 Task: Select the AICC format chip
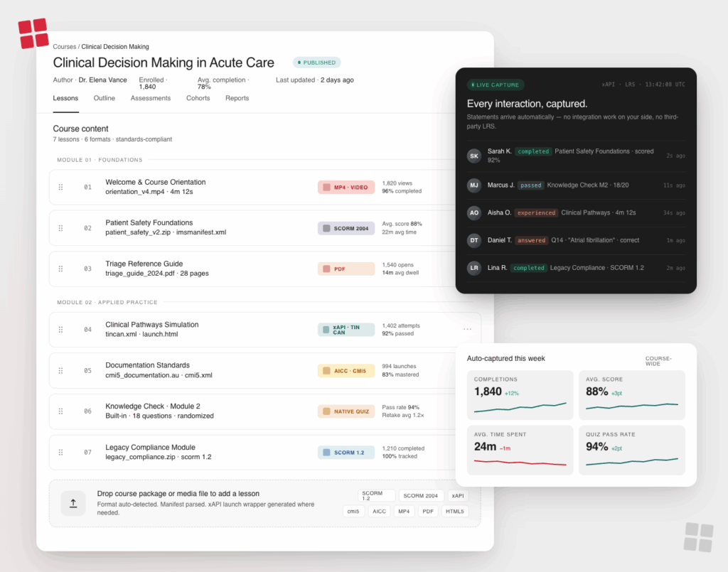380,511
